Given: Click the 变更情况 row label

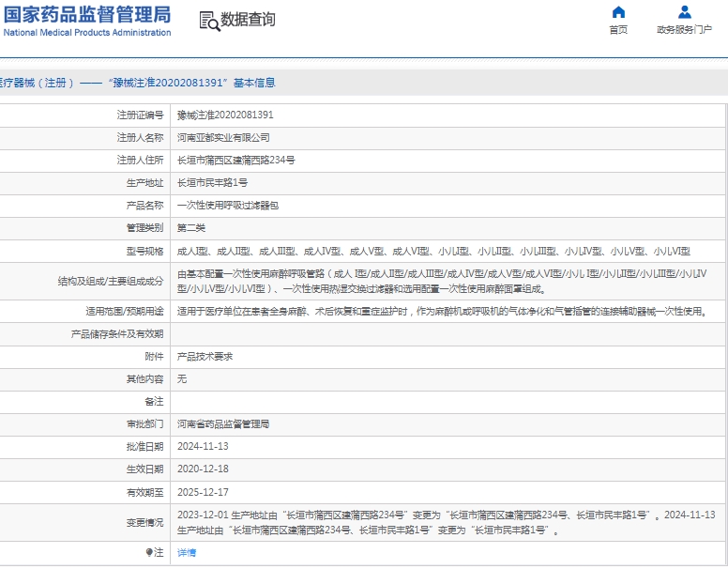Looking at the screenshot, I should point(144,522).
